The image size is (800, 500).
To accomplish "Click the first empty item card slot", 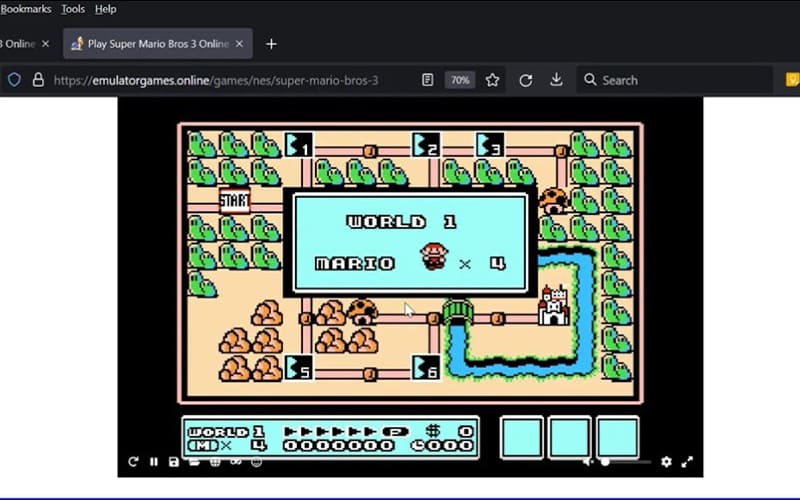I will (x=521, y=438).
